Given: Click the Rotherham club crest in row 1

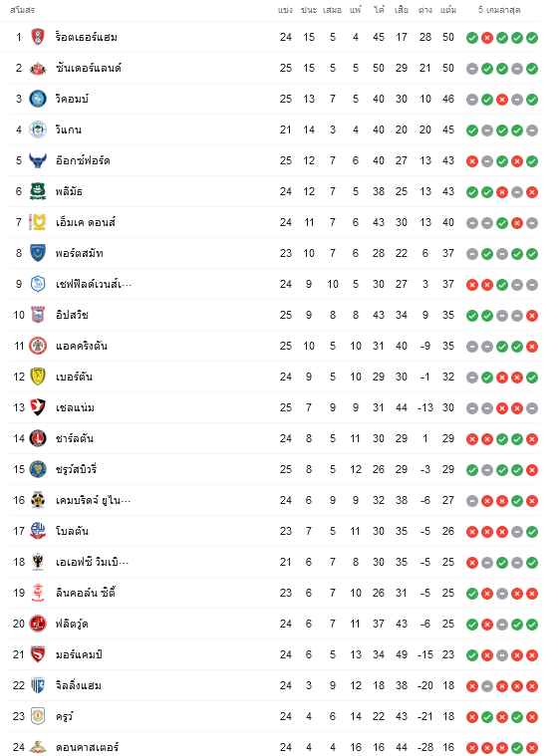Looking at the screenshot, I should point(38,37).
